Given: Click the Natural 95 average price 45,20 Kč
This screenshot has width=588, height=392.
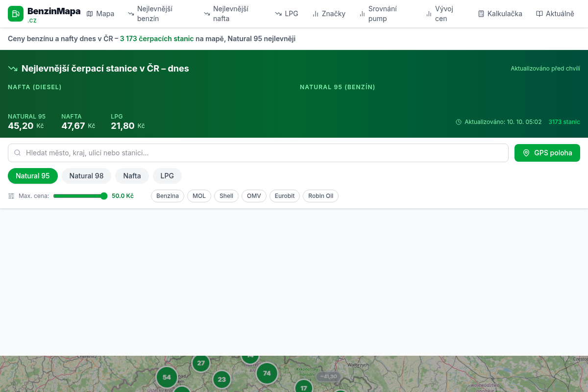Looking at the screenshot, I should (x=26, y=126).
